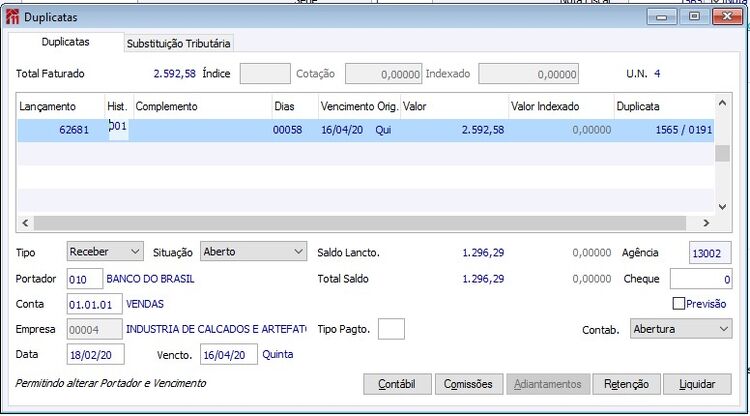
Task: Click the horizontal scroll right arrow
Action: 706,223
